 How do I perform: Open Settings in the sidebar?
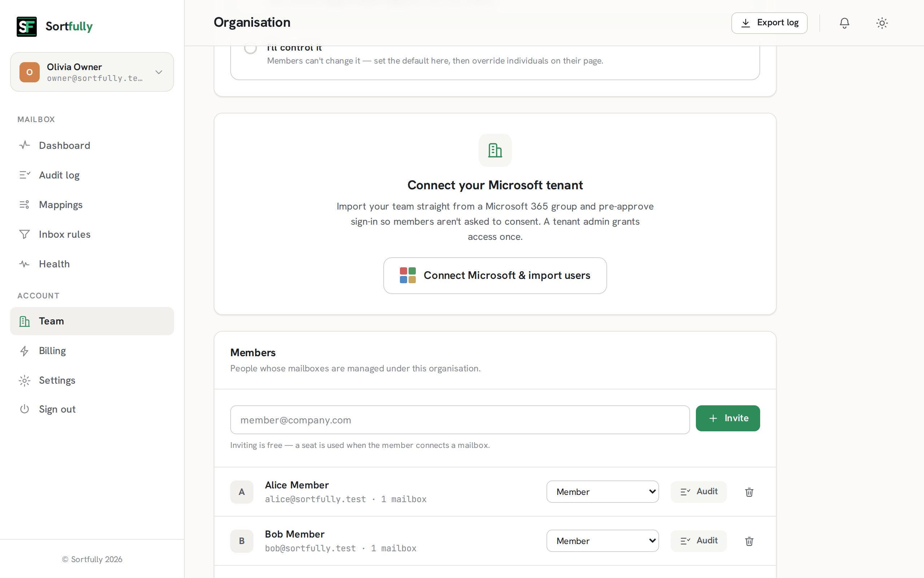pos(92,380)
